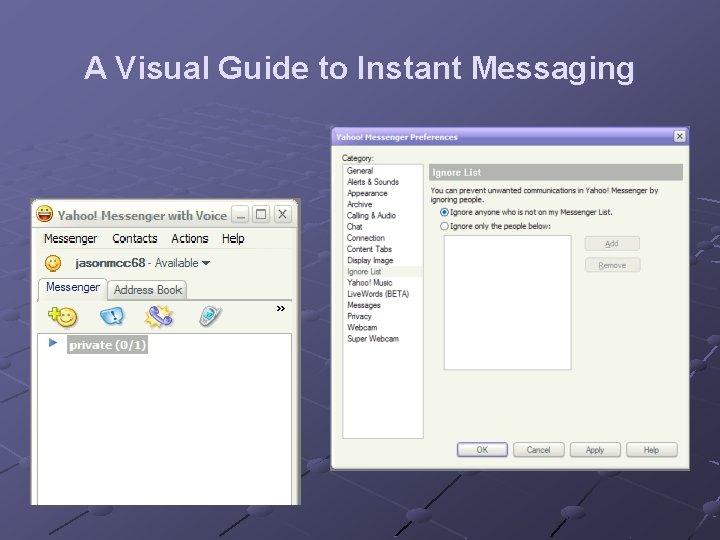Select the Archive category
This screenshot has width=720, height=540.
(x=360, y=204)
